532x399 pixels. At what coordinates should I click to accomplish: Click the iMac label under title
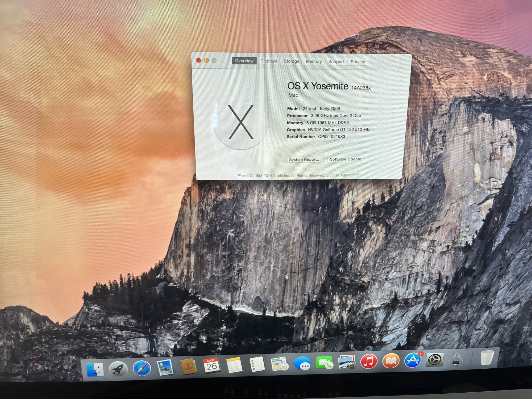pos(293,95)
